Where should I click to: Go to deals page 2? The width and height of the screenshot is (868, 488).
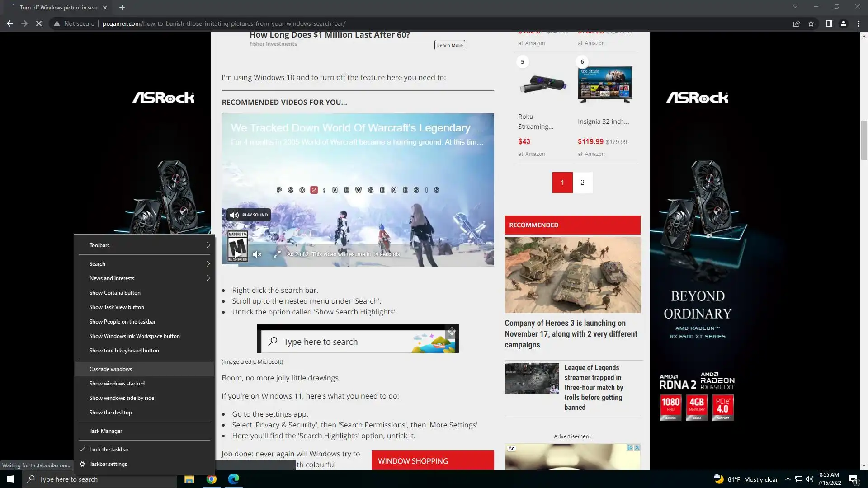click(582, 183)
